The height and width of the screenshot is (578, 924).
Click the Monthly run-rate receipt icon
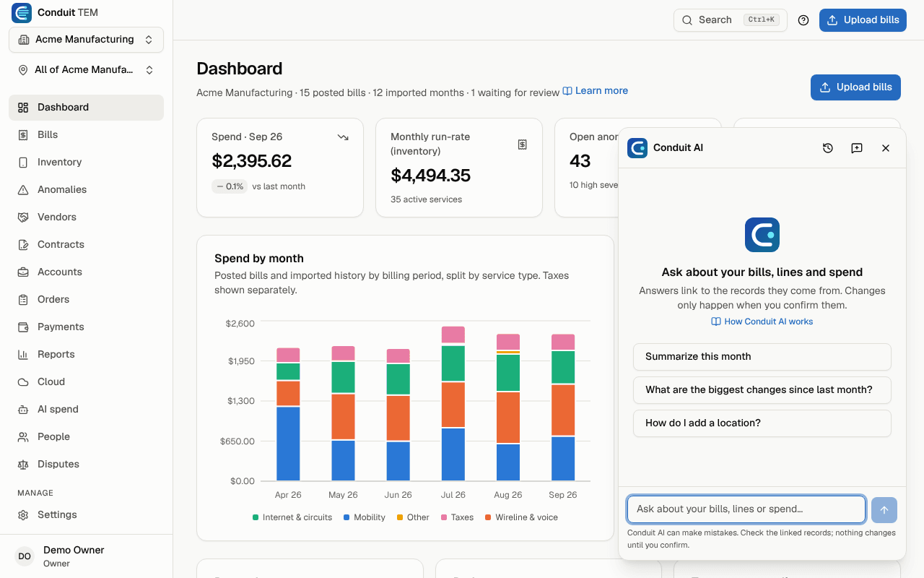[523, 144]
